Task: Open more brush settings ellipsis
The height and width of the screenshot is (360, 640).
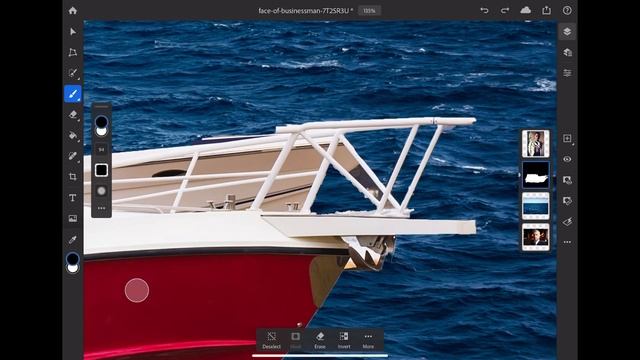Action: click(101, 208)
